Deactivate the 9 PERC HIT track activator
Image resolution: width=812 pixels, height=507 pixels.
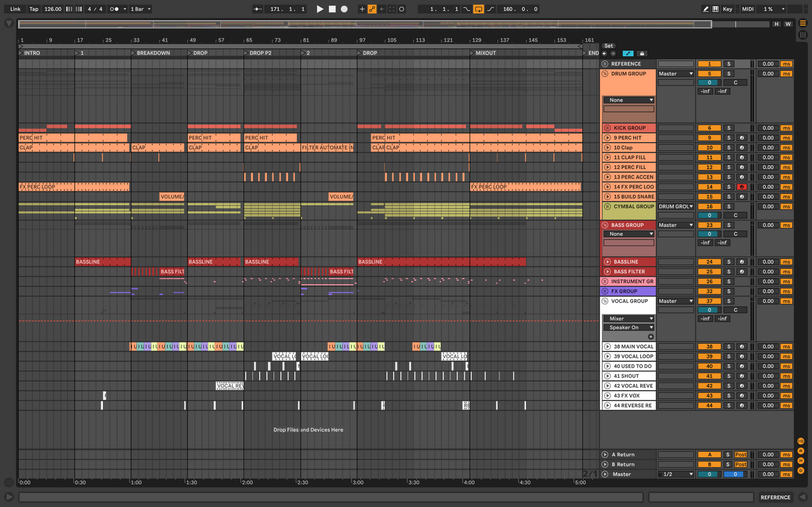coord(710,138)
